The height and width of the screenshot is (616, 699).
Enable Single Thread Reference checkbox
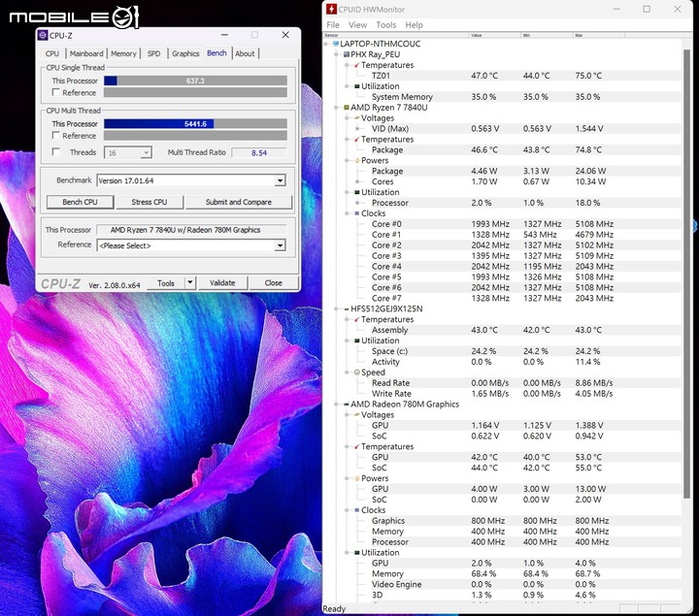[55, 92]
